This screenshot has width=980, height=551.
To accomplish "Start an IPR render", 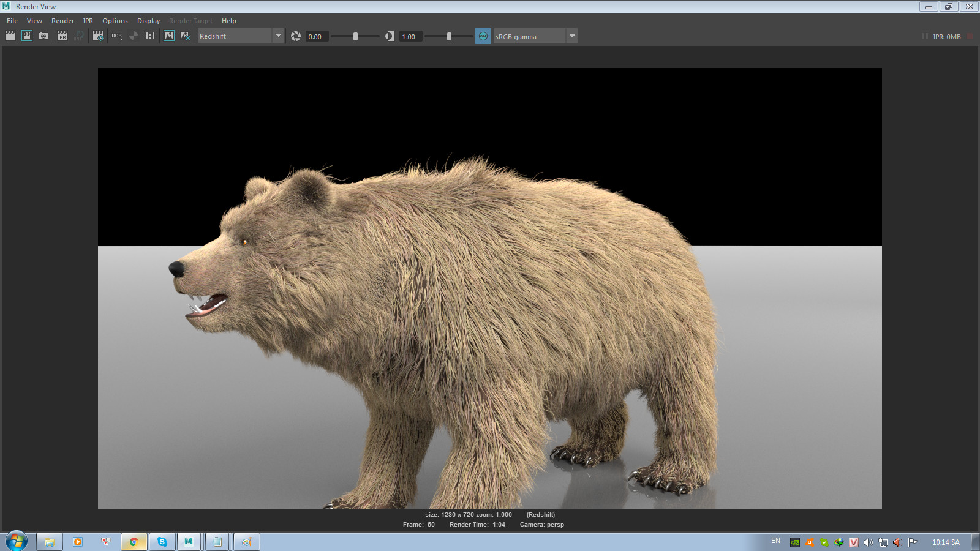I will 62,36.
